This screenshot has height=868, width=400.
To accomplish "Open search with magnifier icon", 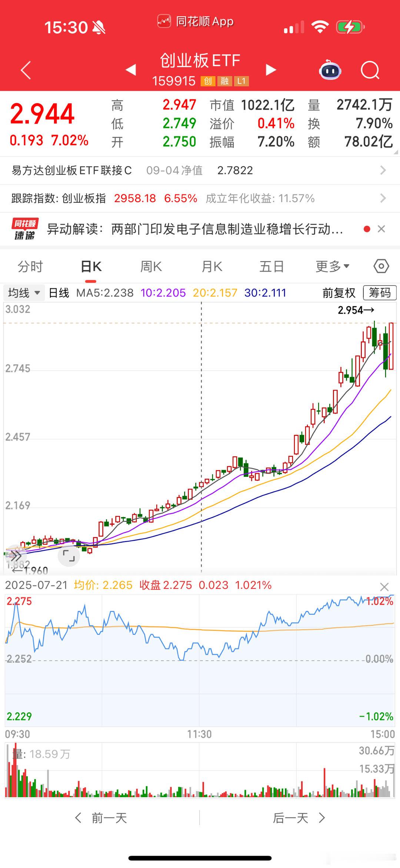I will coord(370,70).
